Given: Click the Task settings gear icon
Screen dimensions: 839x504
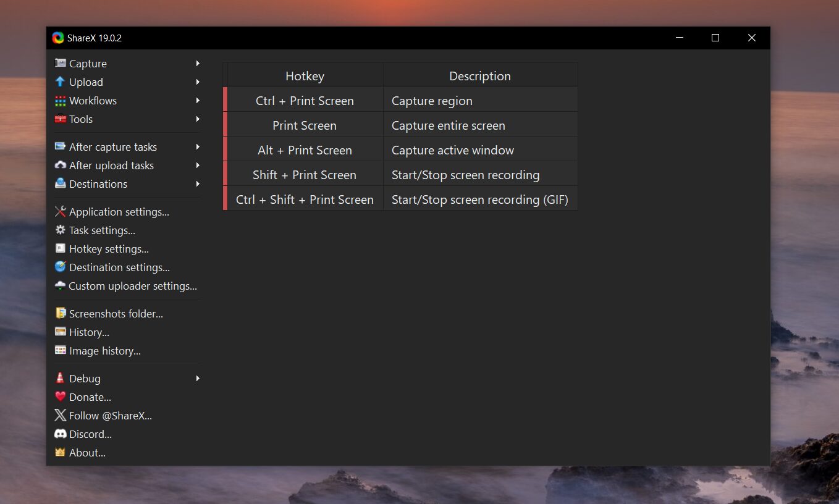Looking at the screenshot, I should click(x=60, y=230).
